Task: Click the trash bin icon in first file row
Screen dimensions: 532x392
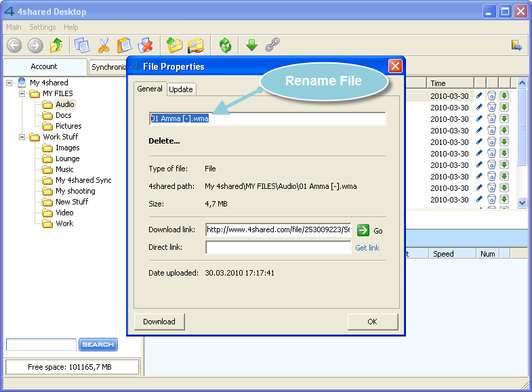Action: pyautogui.click(x=491, y=96)
